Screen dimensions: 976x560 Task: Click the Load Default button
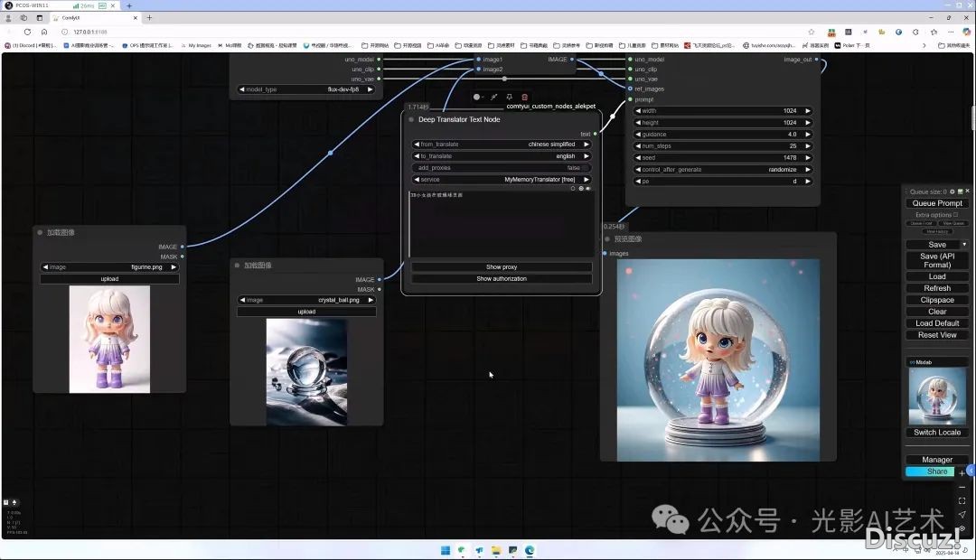pyautogui.click(x=937, y=323)
